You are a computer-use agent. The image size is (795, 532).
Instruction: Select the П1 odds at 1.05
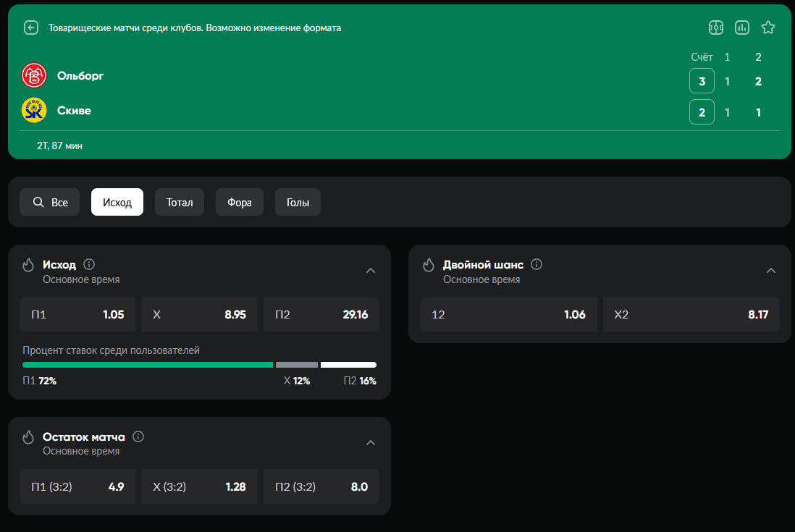point(77,314)
